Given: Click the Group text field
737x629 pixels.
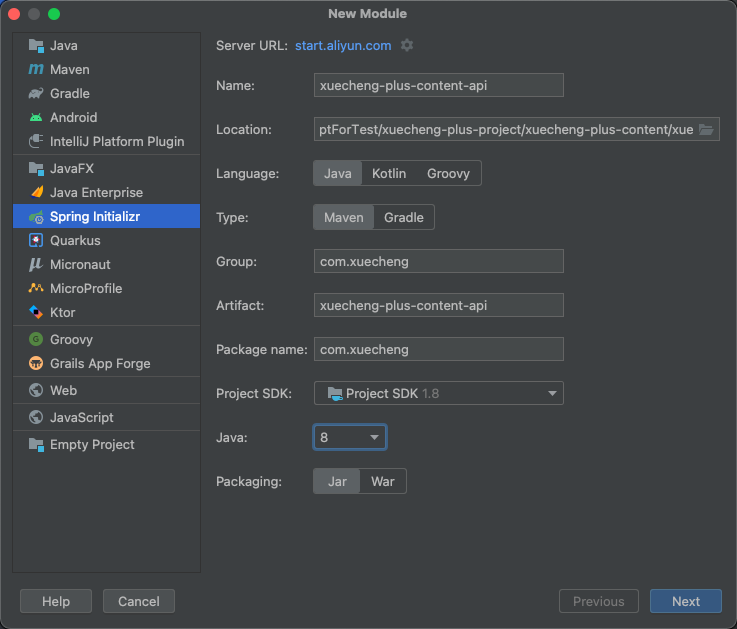Looking at the screenshot, I should 439,262.
